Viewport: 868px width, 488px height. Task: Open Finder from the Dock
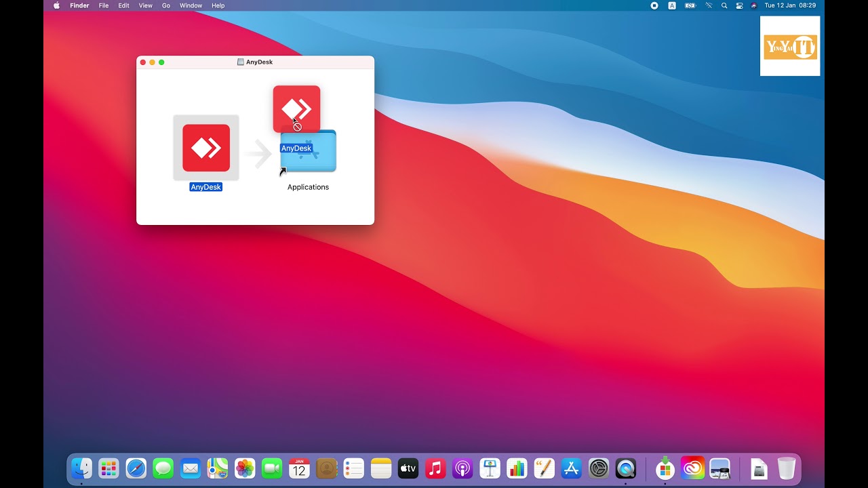click(x=82, y=468)
